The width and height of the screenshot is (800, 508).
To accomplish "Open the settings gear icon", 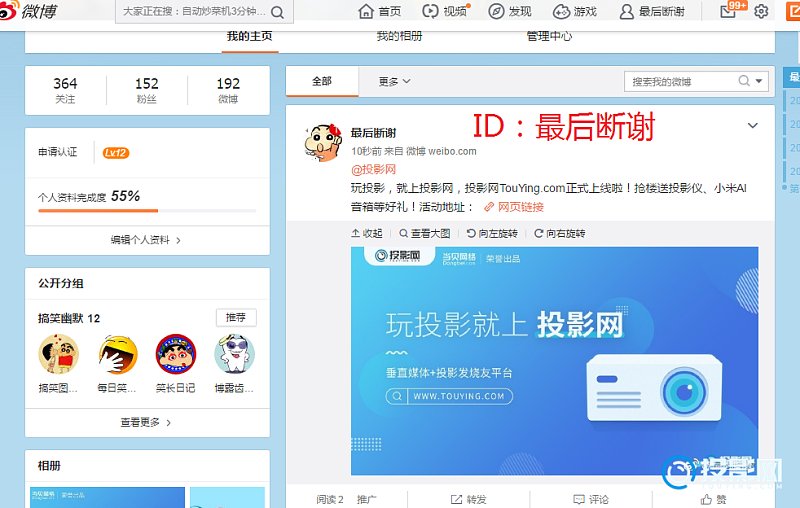I will click(x=761, y=11).
